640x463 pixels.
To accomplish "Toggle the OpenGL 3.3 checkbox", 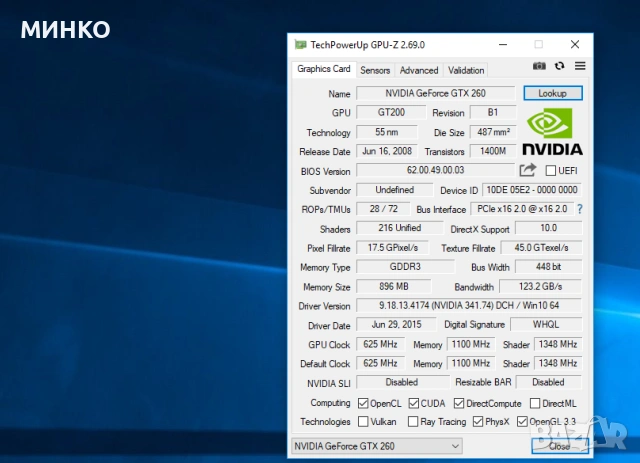I will tap(522, 421).
